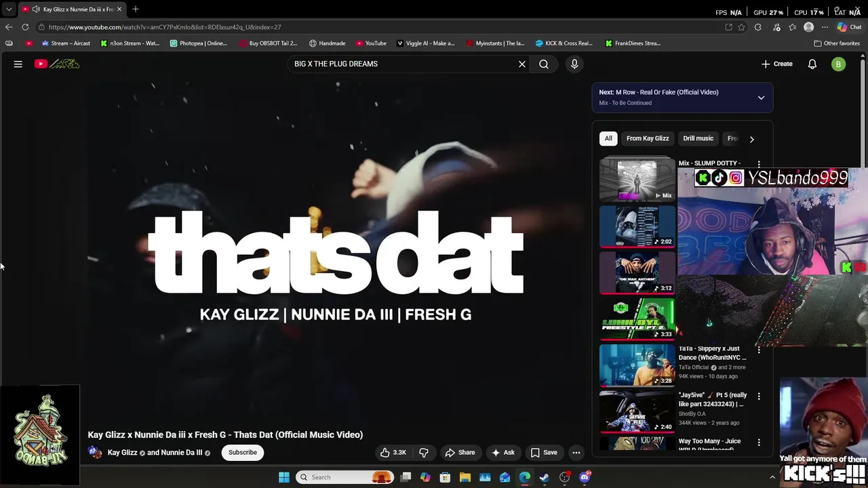
Task: Open the Nunnie Da III channel link
Action: (x=181, y=453)
